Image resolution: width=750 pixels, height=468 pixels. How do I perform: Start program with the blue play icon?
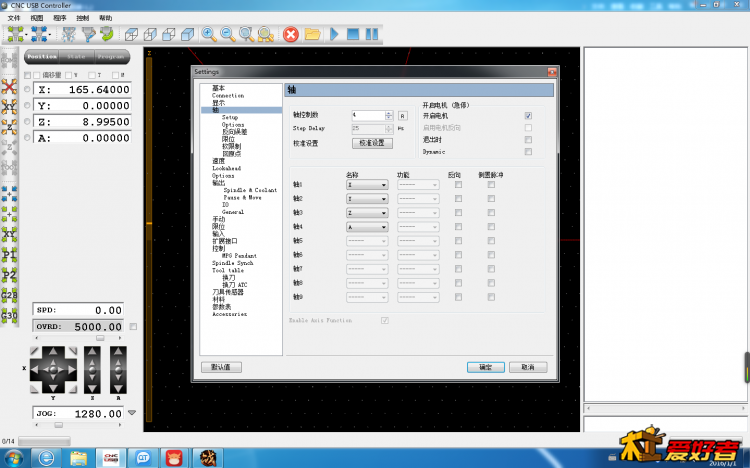334,34
